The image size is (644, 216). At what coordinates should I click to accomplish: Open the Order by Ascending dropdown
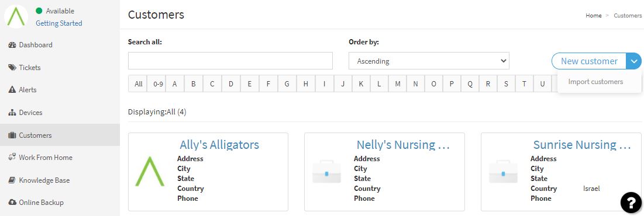429,61
